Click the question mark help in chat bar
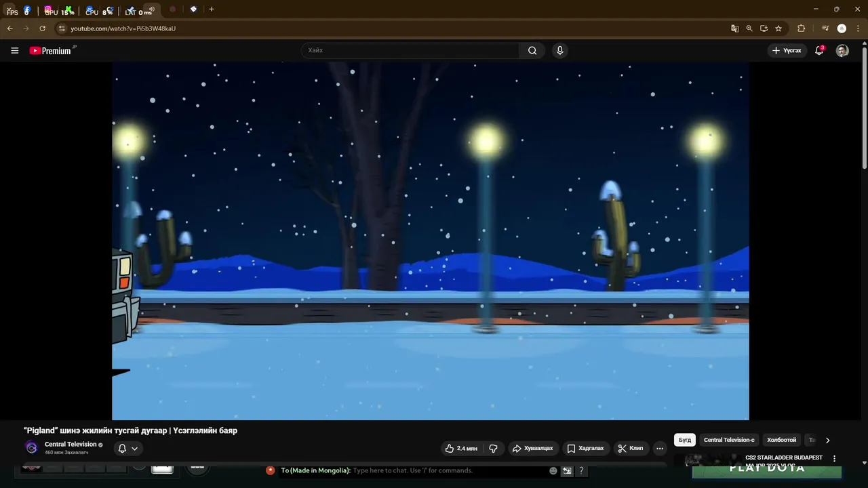868x488 pixels. coord(581,470)
